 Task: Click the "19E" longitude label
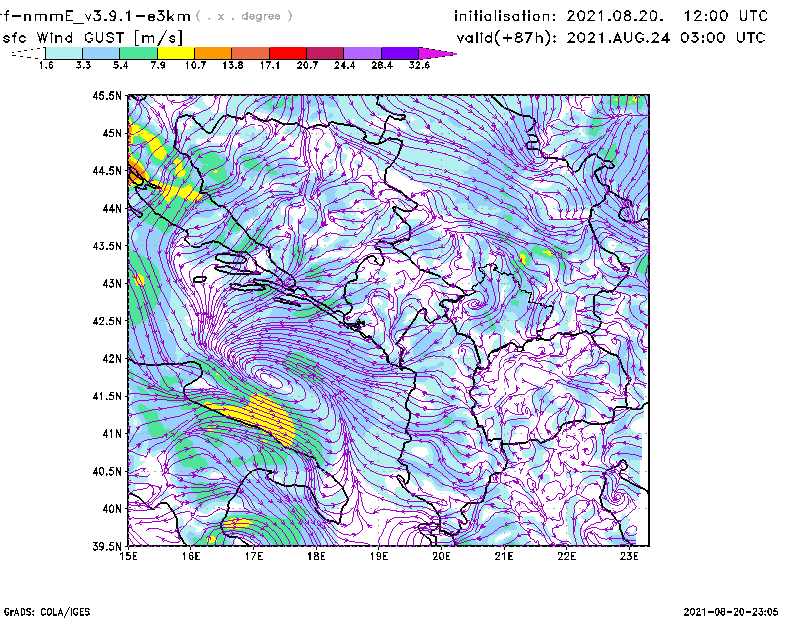pos(379,556)
